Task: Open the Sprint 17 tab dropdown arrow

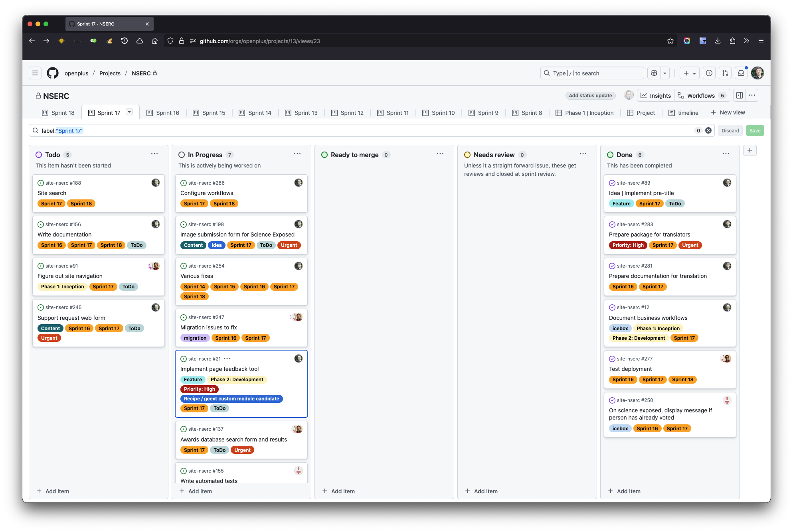Action: click(129, 112)
